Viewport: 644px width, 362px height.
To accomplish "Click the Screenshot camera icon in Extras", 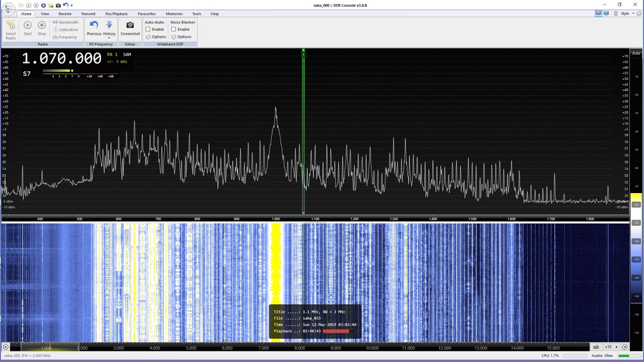I will pos(130,25).
